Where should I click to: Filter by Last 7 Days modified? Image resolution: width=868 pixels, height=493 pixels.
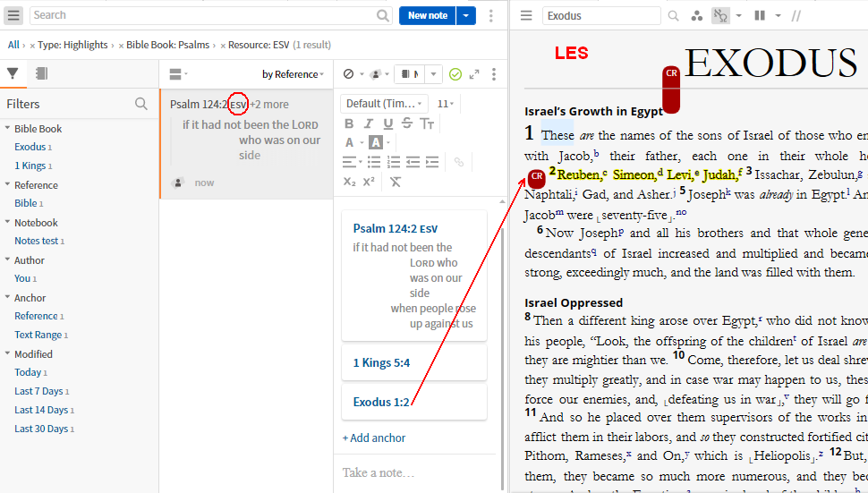(x=38, y=391)
